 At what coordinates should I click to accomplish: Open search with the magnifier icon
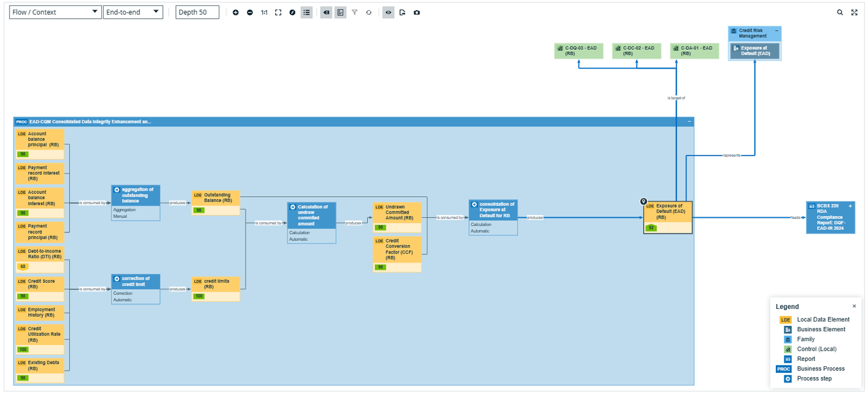tap(840, 13)
